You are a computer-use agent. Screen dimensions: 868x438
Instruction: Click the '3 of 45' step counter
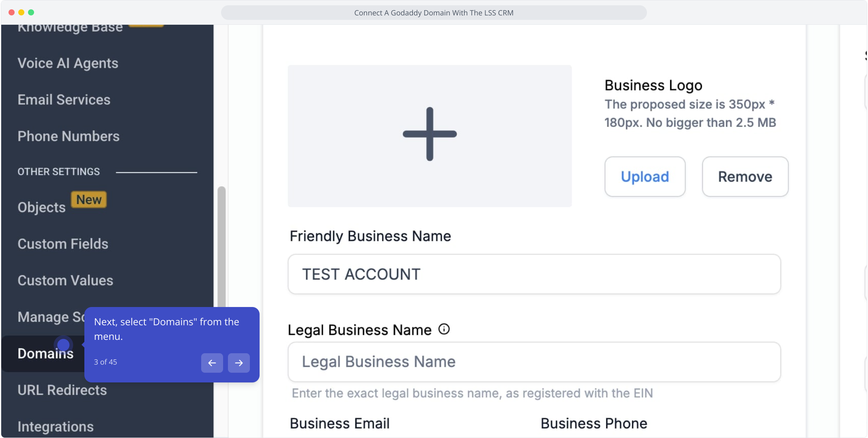105,362
